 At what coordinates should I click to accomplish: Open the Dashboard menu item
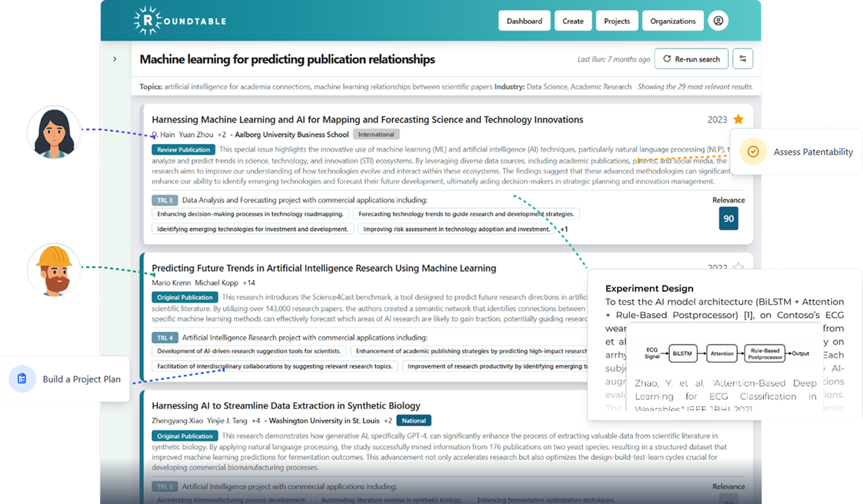click(x=524, y=21)
